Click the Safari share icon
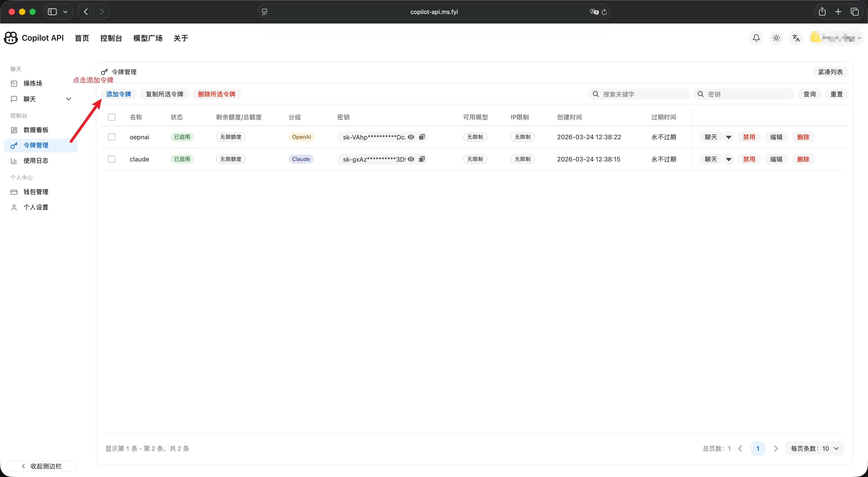The height and width of the screenshot is (477, 868). coord(822,12)
